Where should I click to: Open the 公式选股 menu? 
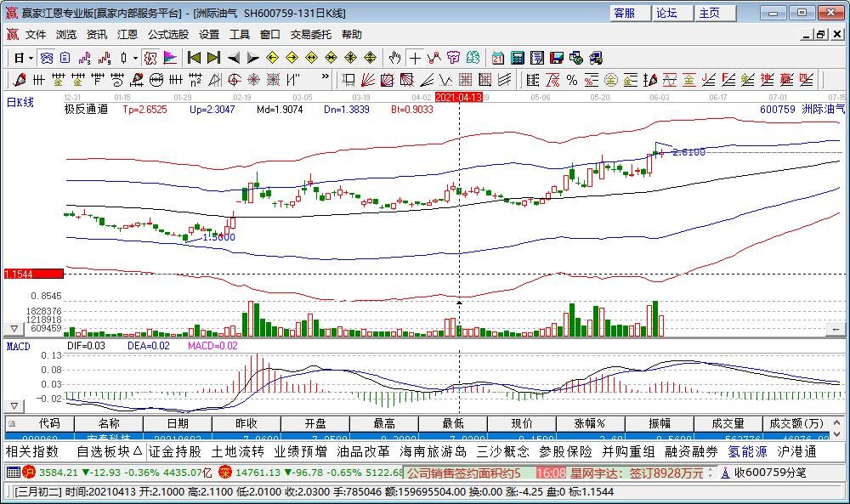[x=168, y=35]
